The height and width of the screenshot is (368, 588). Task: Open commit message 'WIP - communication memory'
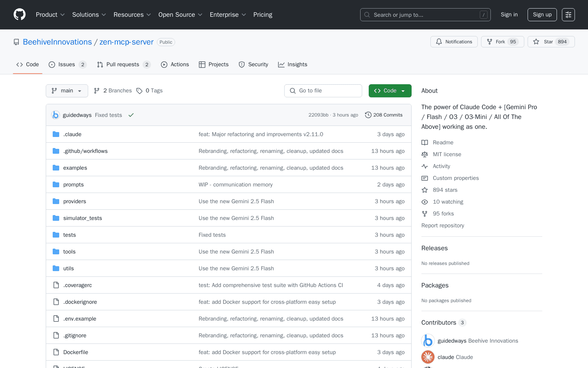(236, 185)
